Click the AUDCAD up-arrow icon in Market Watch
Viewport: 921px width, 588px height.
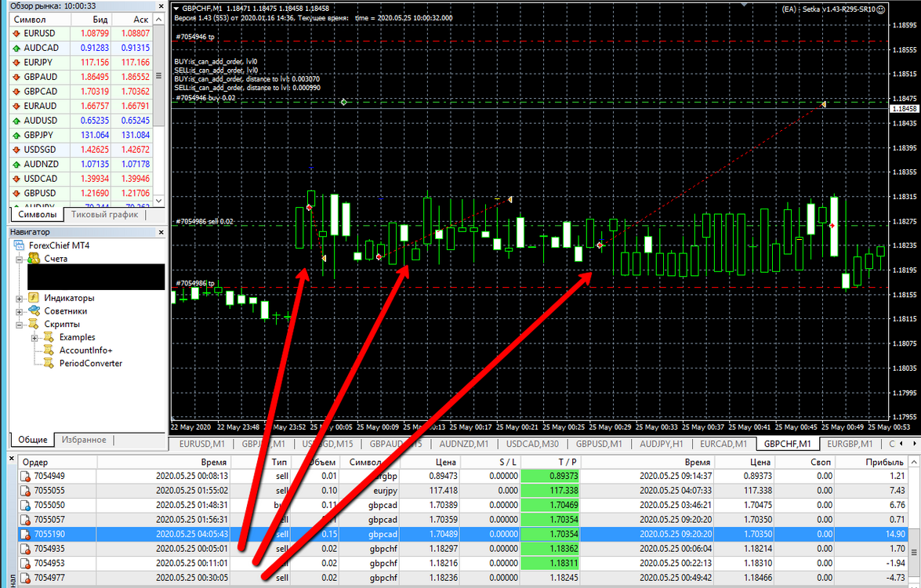coord(16,48)
